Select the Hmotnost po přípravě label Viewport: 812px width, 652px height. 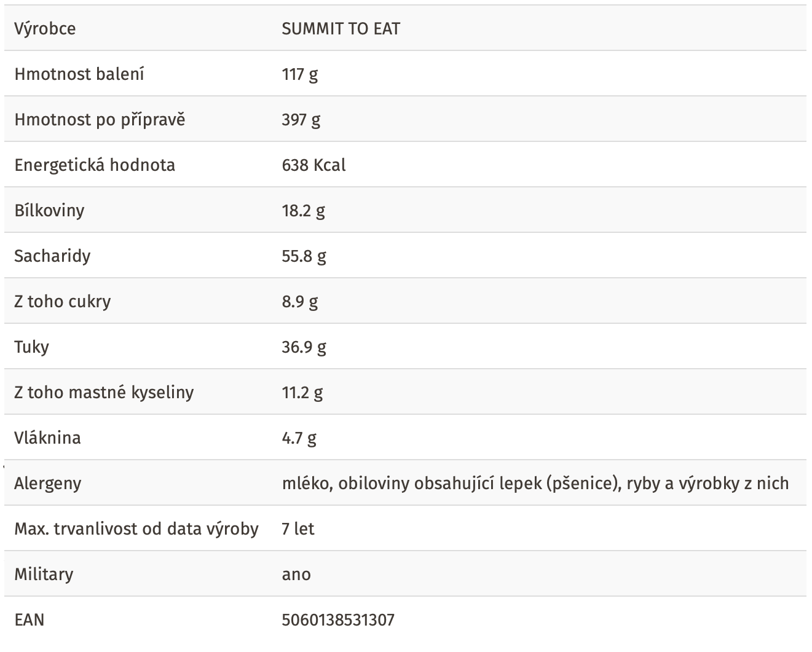point(100,120)
